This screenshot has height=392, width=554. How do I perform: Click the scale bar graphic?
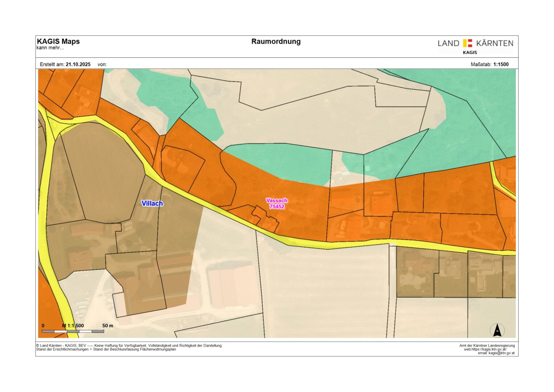coord(73,331)
